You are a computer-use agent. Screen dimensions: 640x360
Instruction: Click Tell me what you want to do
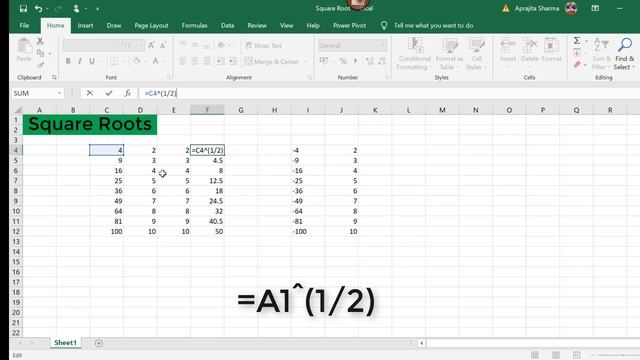(x=433, y=25)
